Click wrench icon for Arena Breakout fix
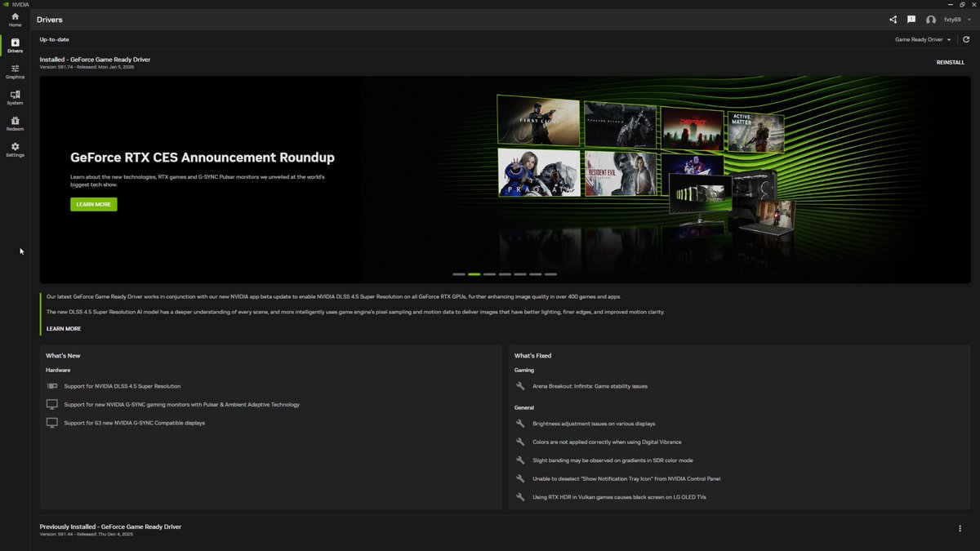 [521, 386]
